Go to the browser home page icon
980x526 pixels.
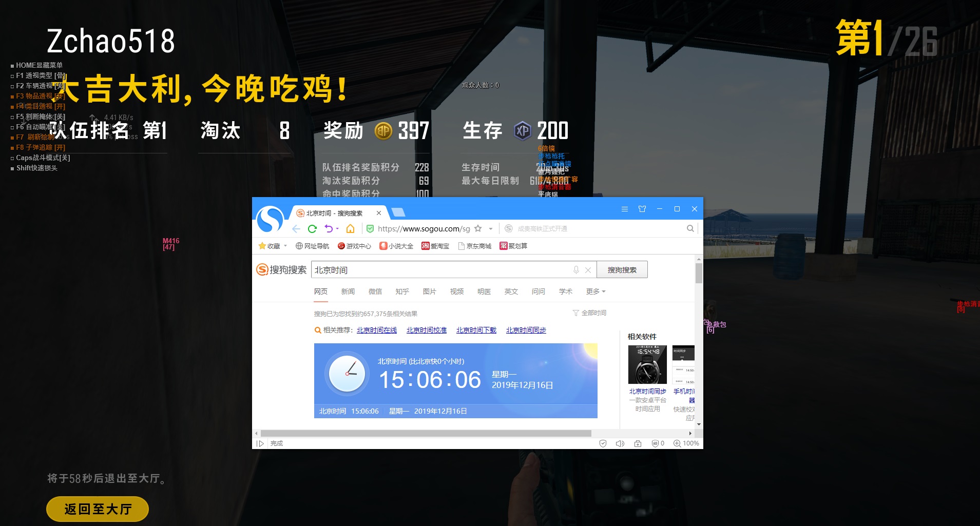coord(350,229)
